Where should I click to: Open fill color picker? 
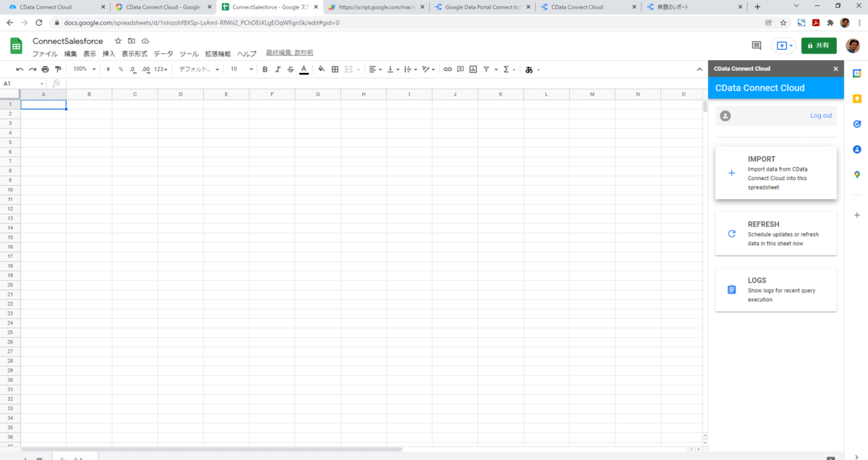(x=322, y=69)
